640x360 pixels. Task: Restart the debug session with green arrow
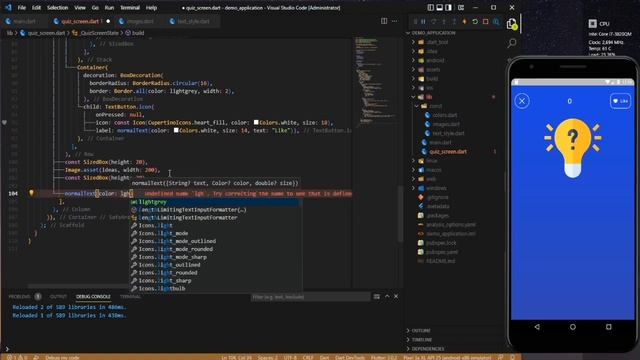(x=475, y=21)
